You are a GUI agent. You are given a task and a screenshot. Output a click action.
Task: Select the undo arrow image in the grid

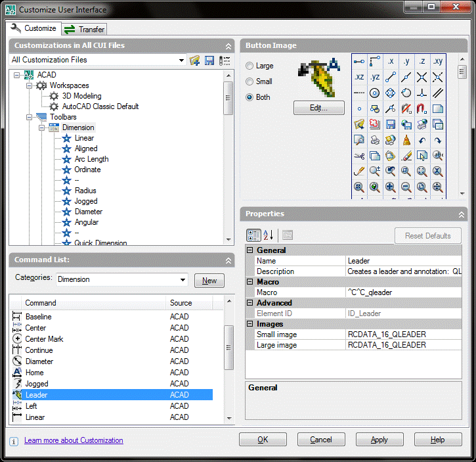click(x=422, y=140)
